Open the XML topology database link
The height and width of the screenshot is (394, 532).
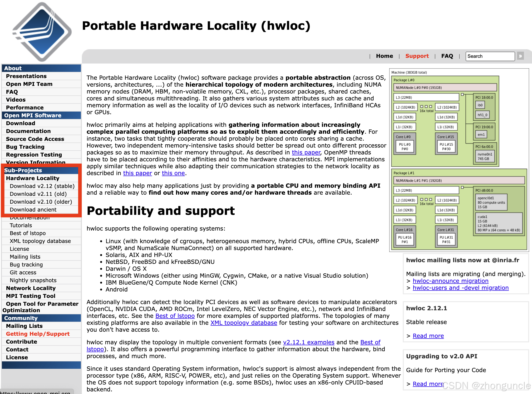(243, 323)
